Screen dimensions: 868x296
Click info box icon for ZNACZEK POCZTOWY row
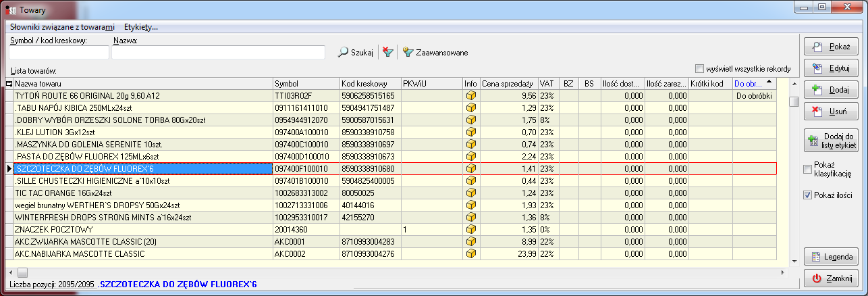[x=471, y=229]
